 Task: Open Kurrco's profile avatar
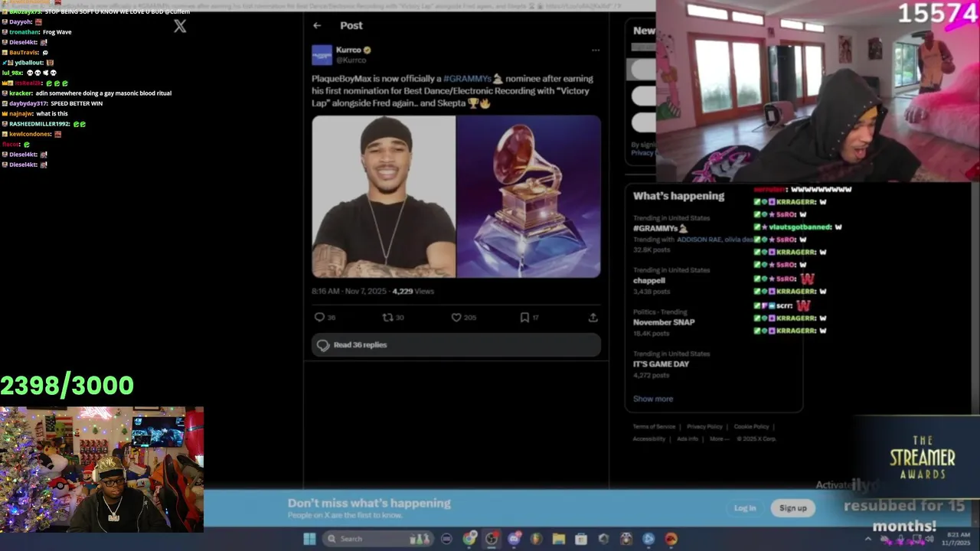point(322,55)
